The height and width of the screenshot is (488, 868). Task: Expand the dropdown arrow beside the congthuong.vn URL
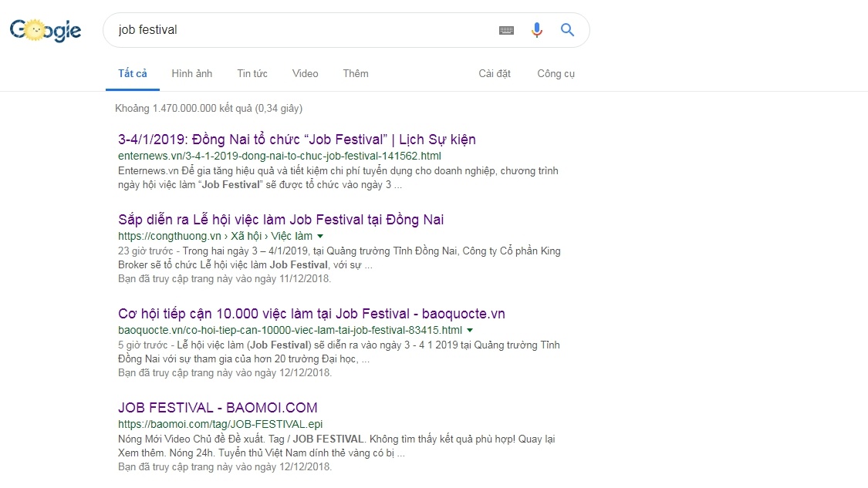pos(320,236)
